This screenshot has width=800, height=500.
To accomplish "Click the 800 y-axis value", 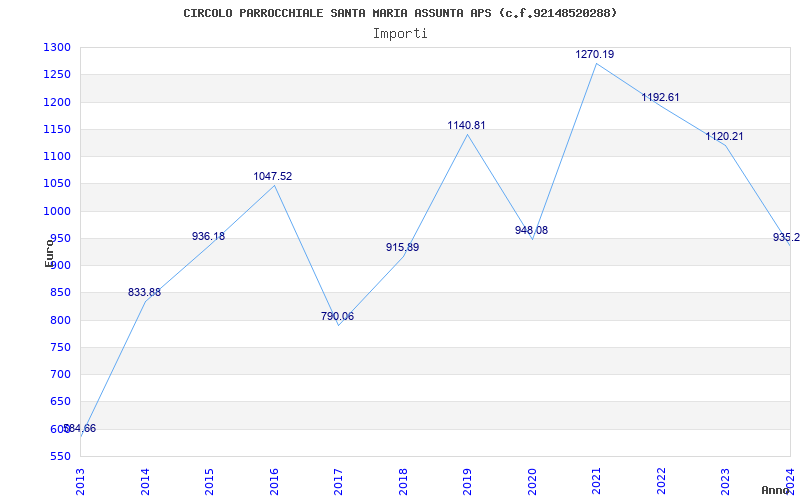I will click(60, 320).
